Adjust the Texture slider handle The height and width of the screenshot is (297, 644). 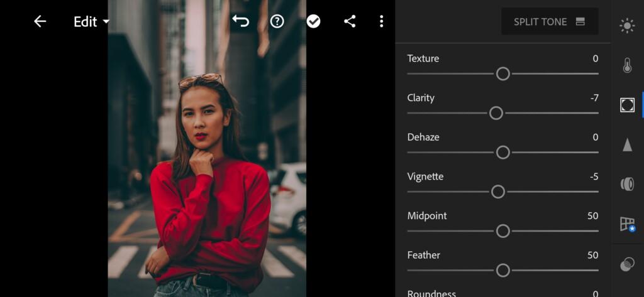tap(502, 74)
